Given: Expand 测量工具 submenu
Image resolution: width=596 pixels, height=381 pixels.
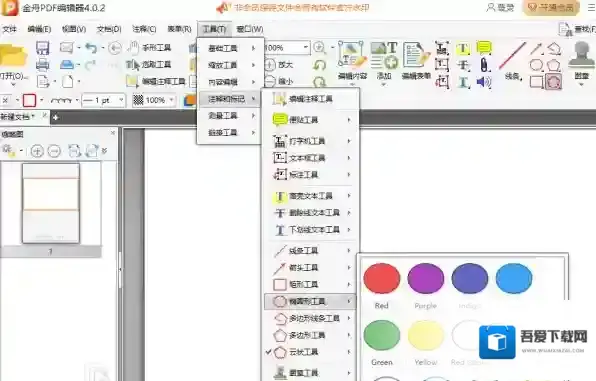Looking at the screenshot, I should 230,116.
